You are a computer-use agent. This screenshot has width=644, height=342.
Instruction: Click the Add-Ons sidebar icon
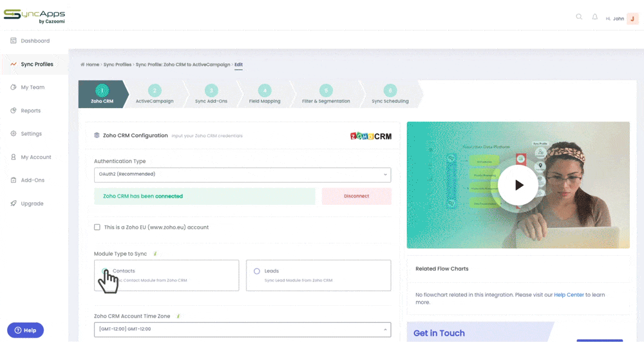pyautogui.click(x=13, y=180)
